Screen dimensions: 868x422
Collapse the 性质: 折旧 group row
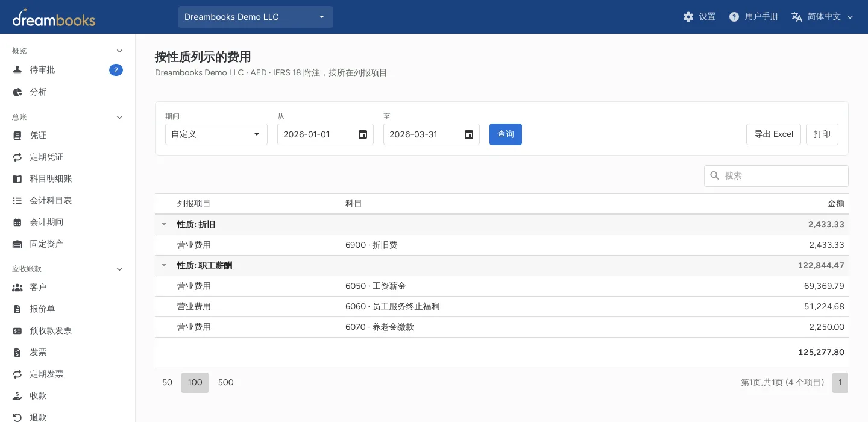point(164,224)
